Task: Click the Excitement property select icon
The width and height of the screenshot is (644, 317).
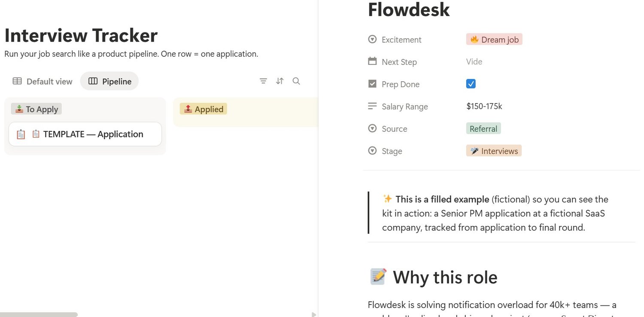Action: [372, 40]
